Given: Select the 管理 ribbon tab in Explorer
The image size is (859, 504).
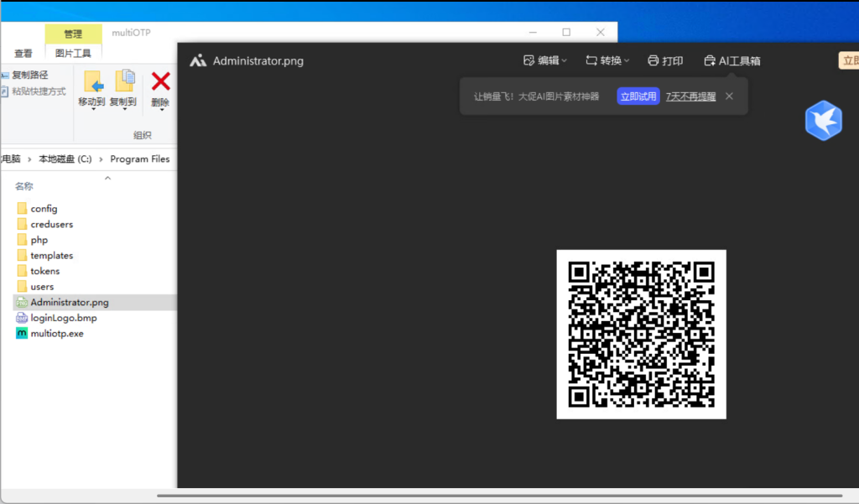Looking at the screenshot, I should coord(73,34).
